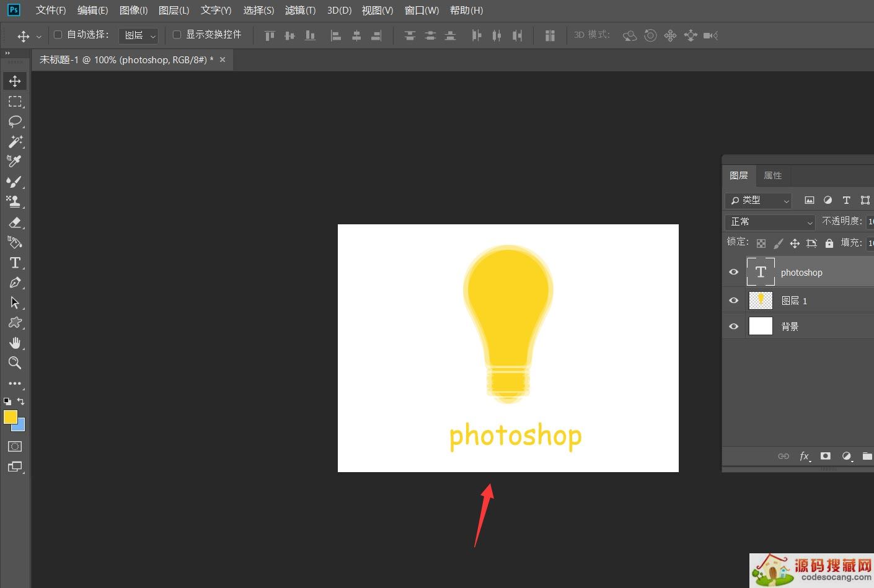Select the Hand tool
Image resolution: width=874 pixels, height=588 pixels.
(x=15, y=343)
